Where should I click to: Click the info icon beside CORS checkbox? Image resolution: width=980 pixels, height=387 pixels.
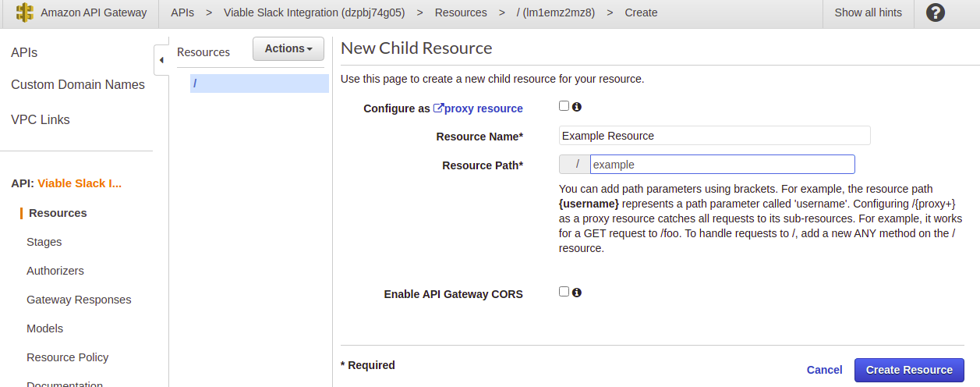[577, 293]
